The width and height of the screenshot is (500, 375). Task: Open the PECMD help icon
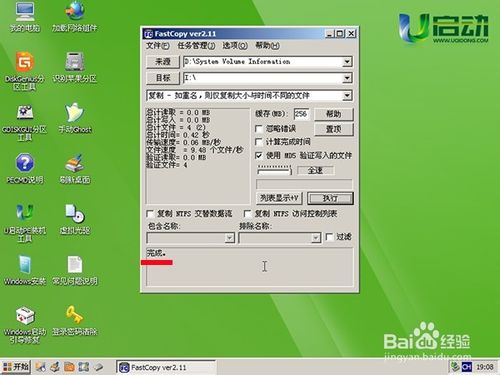coord(25,169)
